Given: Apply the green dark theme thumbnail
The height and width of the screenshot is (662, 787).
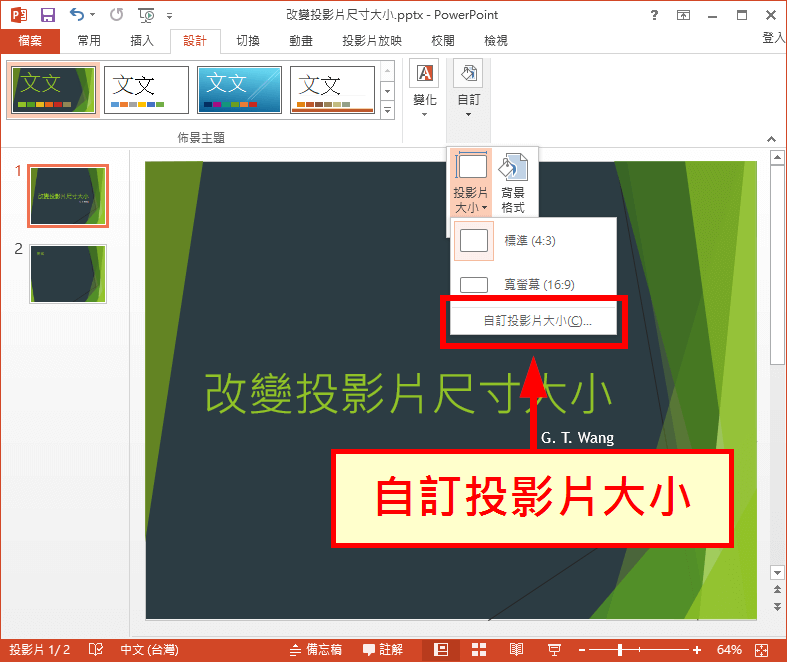Looking at the screenshot, I should pyautogui.click(x=53, y=90).
